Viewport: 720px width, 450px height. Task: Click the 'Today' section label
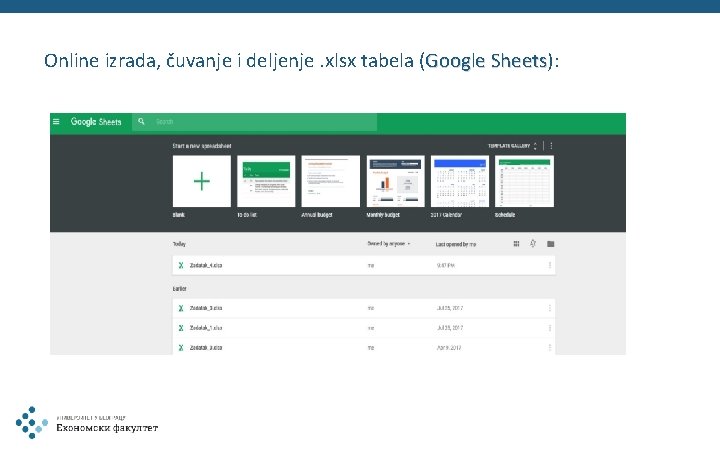click(x=179, y=244)
